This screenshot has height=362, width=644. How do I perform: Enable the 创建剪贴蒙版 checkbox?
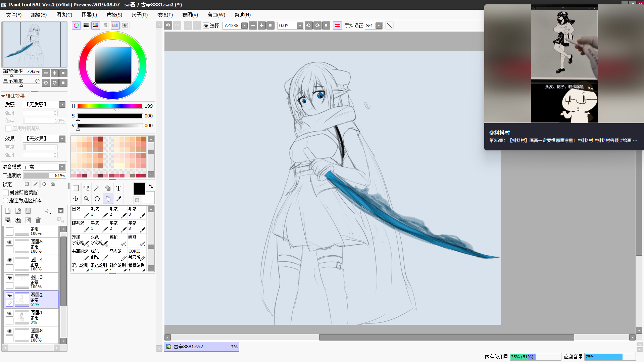click(6, 193)
